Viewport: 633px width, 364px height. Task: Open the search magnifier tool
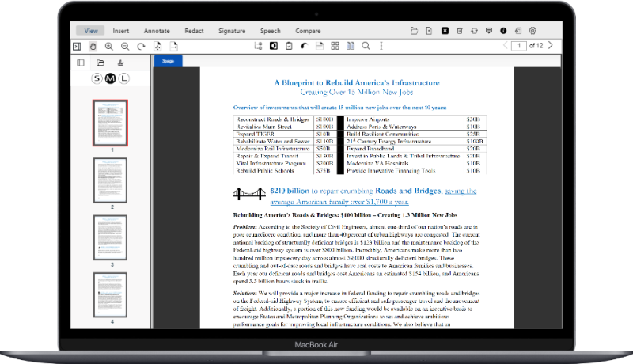(x=366, y=47)
